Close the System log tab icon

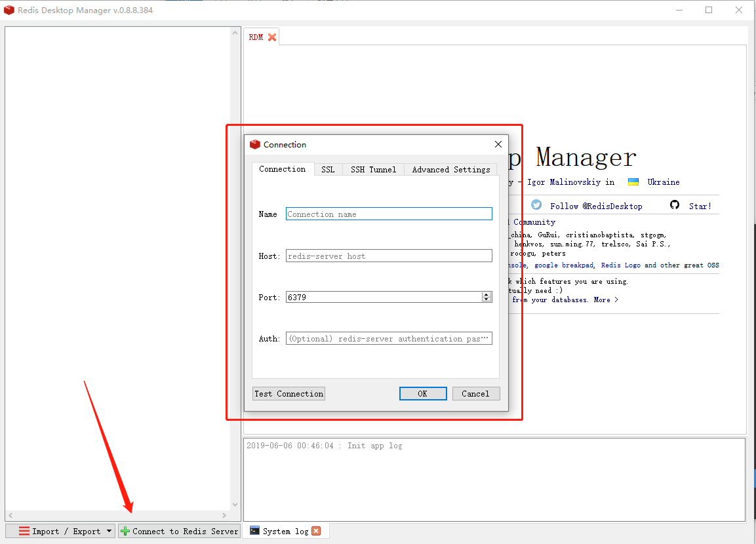click(316, 531)
